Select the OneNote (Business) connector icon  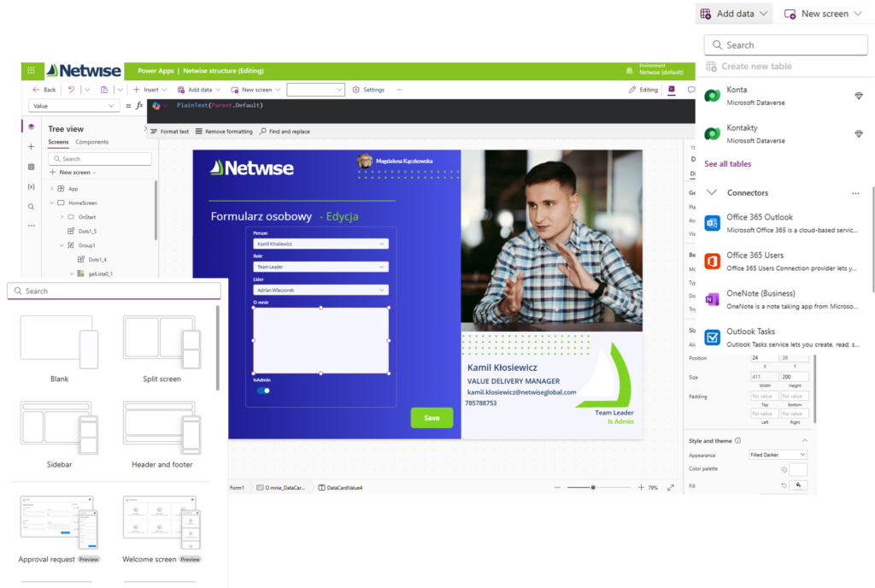pos(712,299)
